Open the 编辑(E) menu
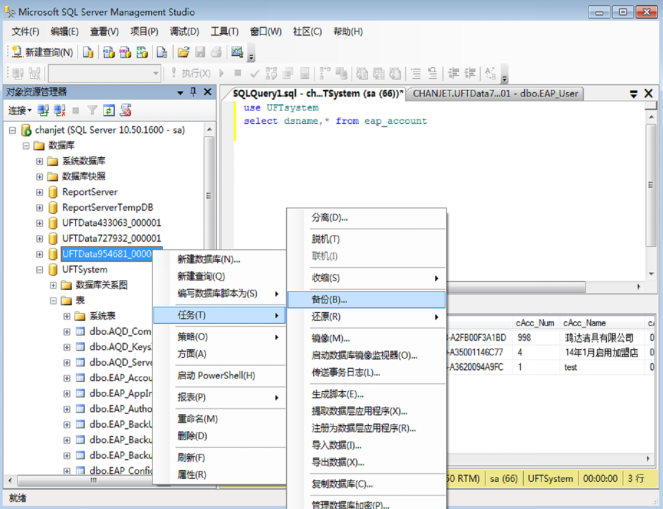The height and width of the screenshot is (509, 663). point(64,32)
